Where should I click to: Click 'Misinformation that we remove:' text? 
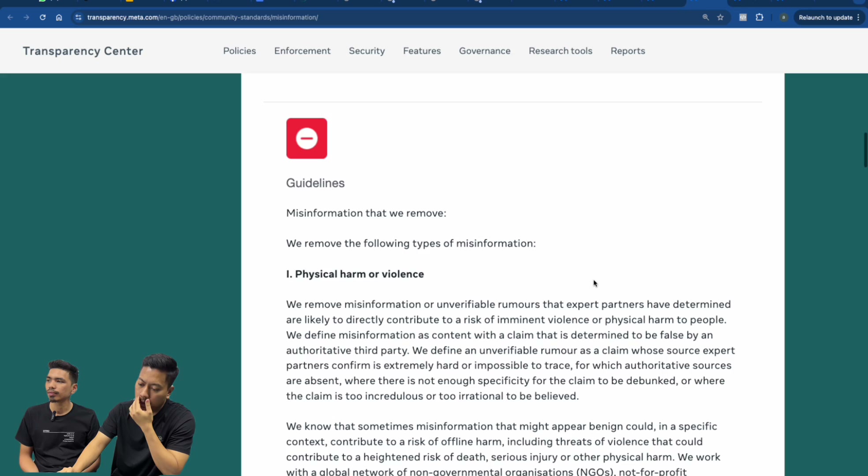tap(366, 213)
